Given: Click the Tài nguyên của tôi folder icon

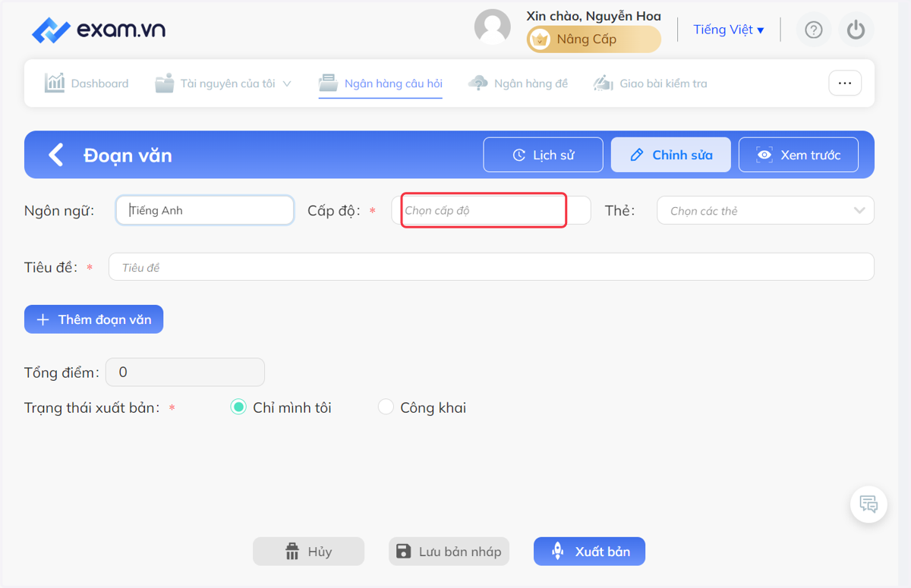Looking at the screenshot, I should pos(164,83).
